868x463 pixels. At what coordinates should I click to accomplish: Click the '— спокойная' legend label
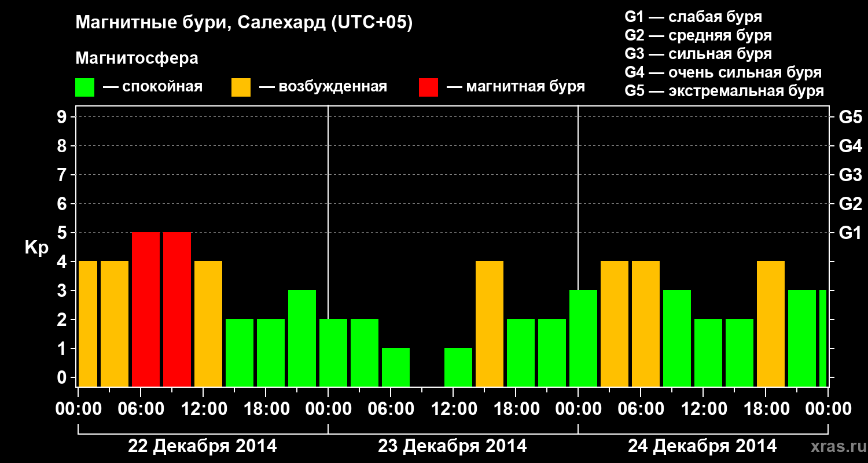(x=153, y=87)
